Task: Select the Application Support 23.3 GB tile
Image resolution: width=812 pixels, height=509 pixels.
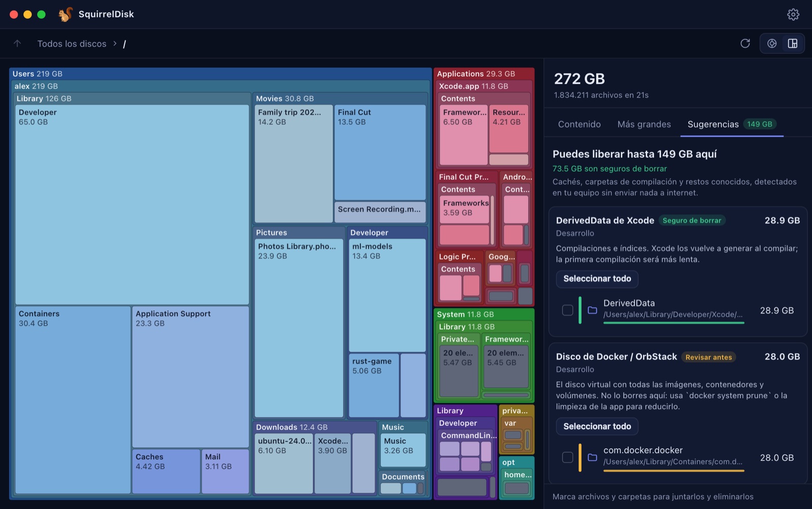Action: click(190, 377)
